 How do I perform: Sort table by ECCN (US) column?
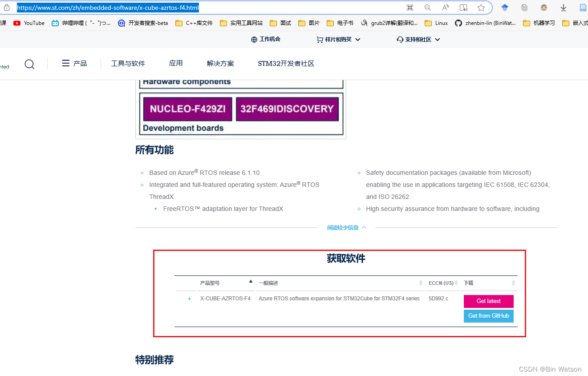pos(443,283)
